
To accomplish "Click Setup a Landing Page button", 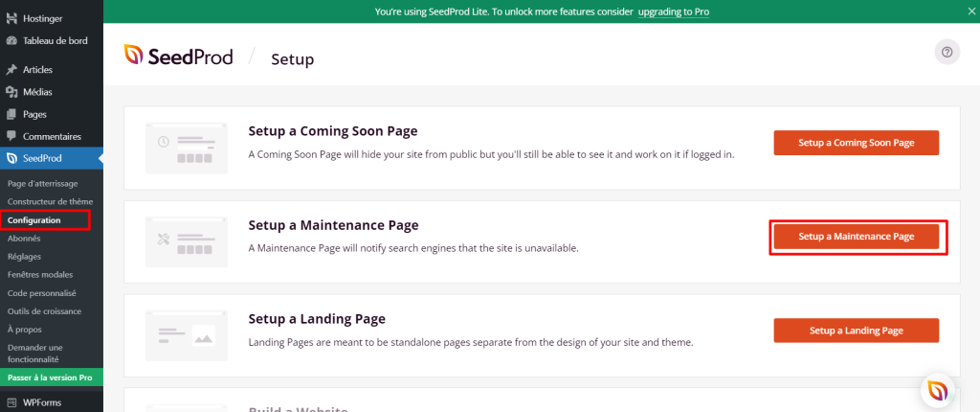I will [857, 331].
